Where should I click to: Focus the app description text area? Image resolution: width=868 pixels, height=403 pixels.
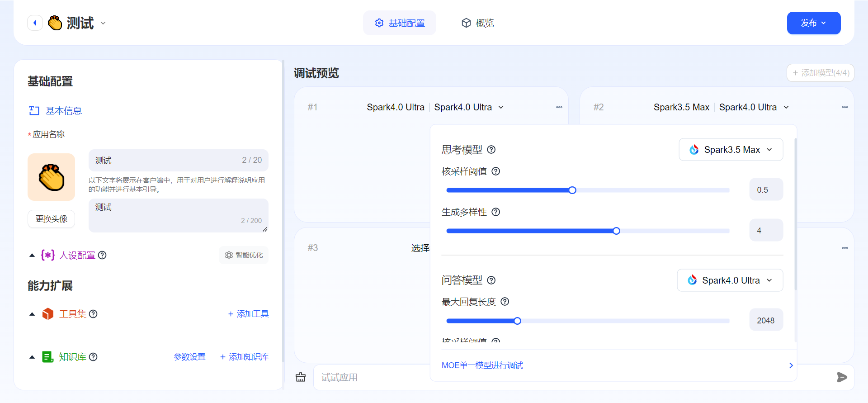tap(178, 215)
